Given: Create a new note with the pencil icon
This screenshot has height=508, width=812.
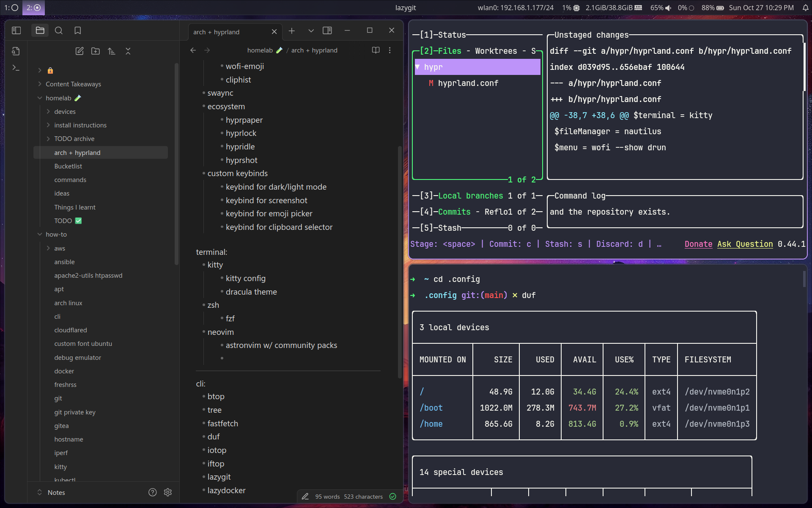Looking at the screenshot, I should coord(80,51).
